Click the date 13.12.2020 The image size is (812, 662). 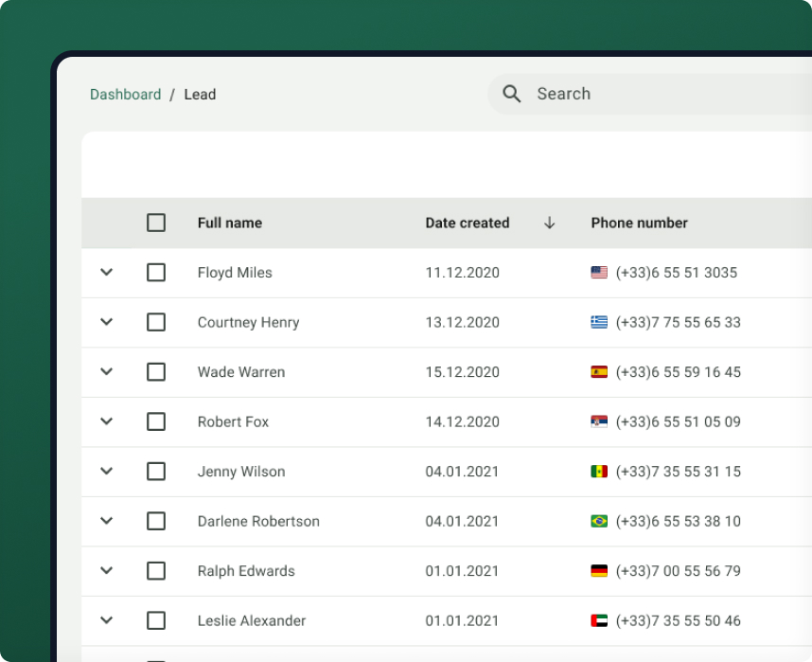pyautogui.click(x=463, y=322)
